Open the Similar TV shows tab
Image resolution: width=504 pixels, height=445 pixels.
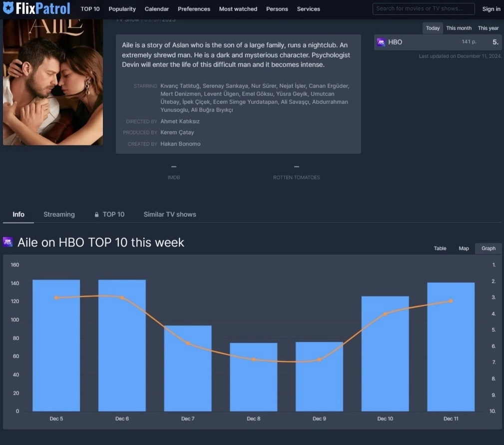click(x=170, y=215)
